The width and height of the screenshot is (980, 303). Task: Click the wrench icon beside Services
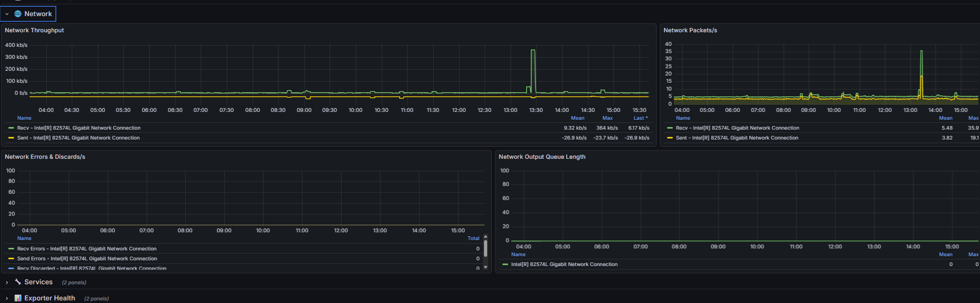[x=18, y=282]
